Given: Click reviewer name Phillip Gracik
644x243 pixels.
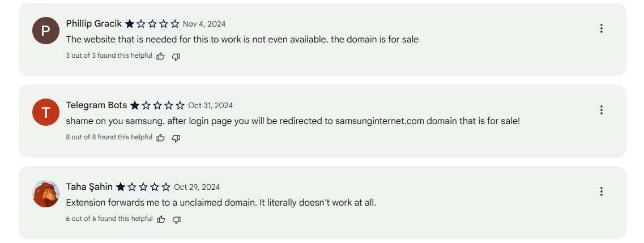Looking at the screenshot, I should 93,24.
